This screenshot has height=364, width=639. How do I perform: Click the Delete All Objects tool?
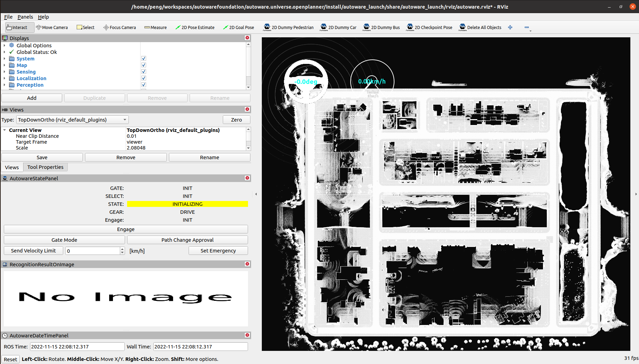[x=480, y=27]
